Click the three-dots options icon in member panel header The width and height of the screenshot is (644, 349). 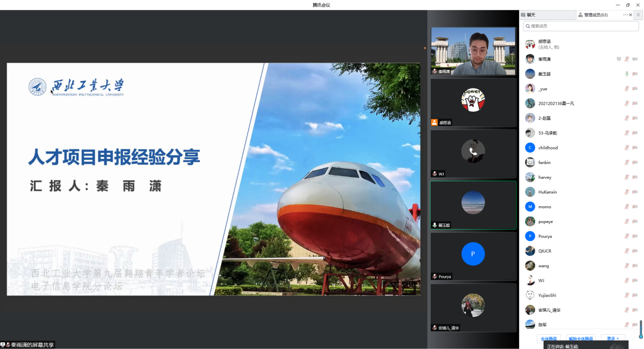(x=625, y=15)
